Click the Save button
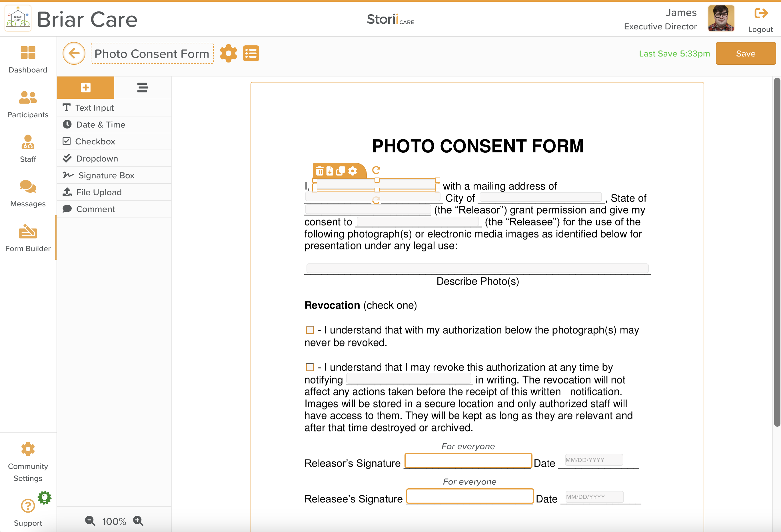Image resolution: width=781 pixels, height=532 pixels. click(746, 53)
